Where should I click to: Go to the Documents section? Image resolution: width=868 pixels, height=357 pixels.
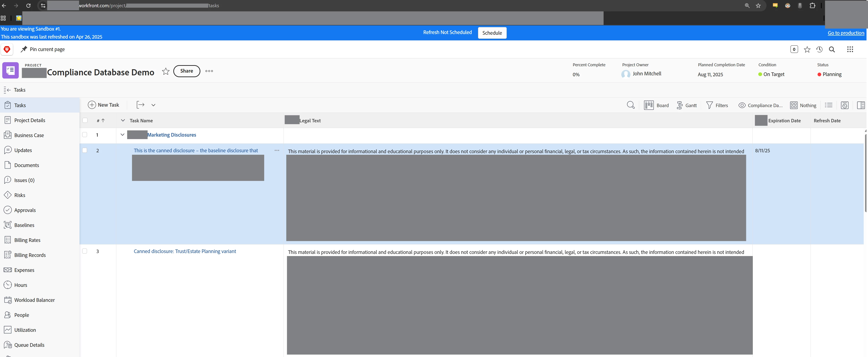click(x=26, y=165)
